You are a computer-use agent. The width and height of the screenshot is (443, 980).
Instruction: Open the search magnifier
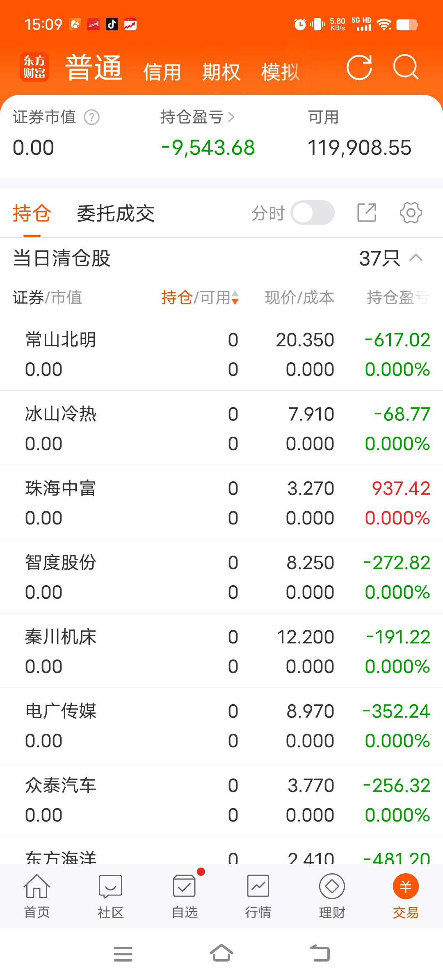[406, 67]
